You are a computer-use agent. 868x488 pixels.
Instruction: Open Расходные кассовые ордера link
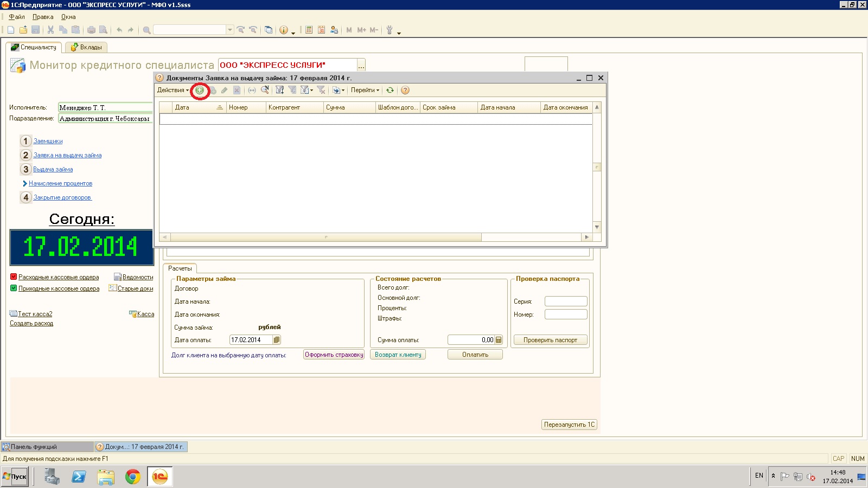pos(59,277)
